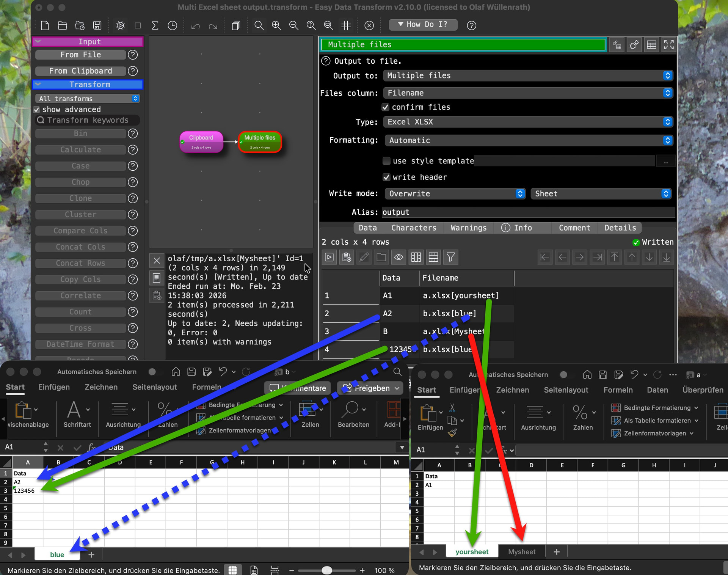Switch to the Warnings tab
The width and height of the screenshot is (728, 575).
click(x=468, y=228)
